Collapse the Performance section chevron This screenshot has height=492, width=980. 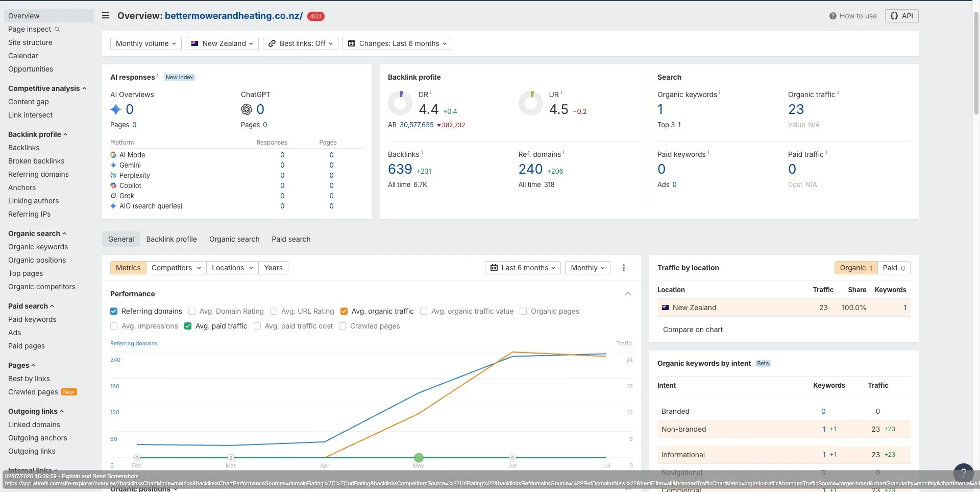pos(628,294)
